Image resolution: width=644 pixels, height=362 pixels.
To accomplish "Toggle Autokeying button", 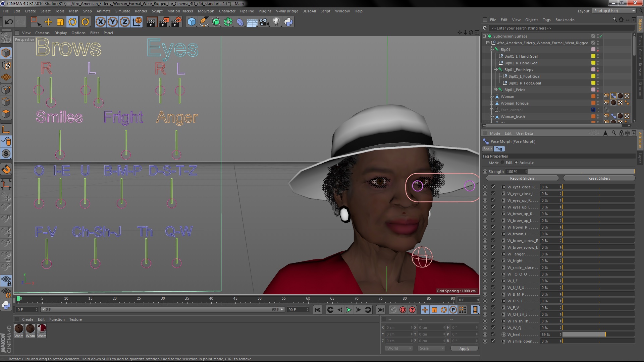I will pos(403,310).
